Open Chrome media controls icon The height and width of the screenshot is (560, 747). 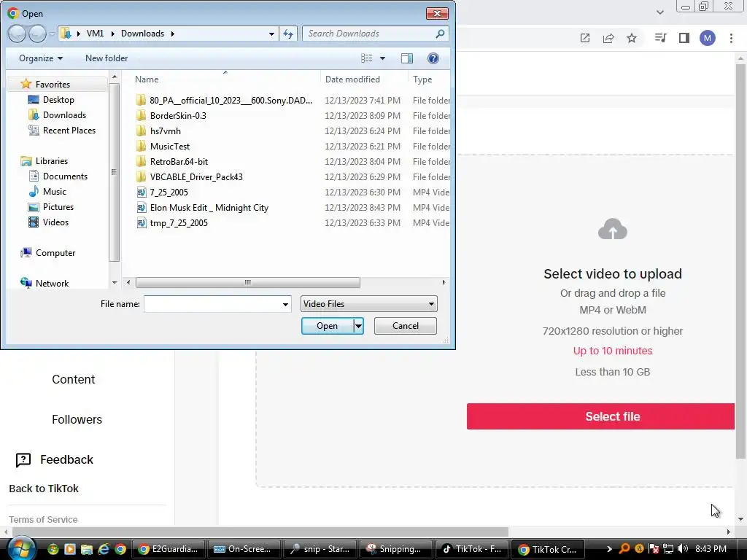(660, 38)
